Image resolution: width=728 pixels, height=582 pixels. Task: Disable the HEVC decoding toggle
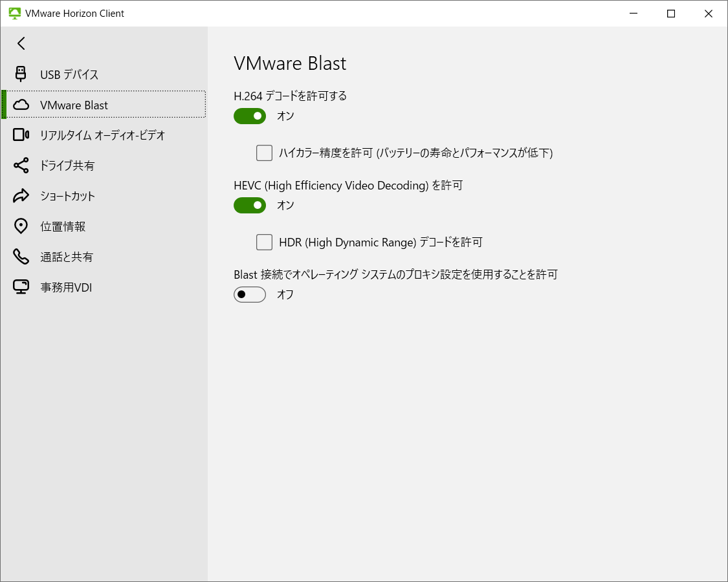[250, 205]
